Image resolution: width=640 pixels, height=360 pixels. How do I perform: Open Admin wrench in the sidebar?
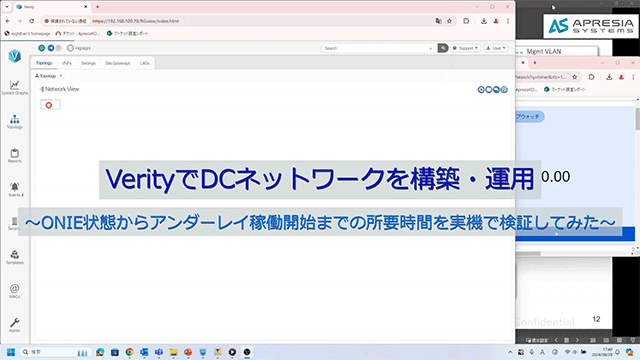click(x=14, y=325)
